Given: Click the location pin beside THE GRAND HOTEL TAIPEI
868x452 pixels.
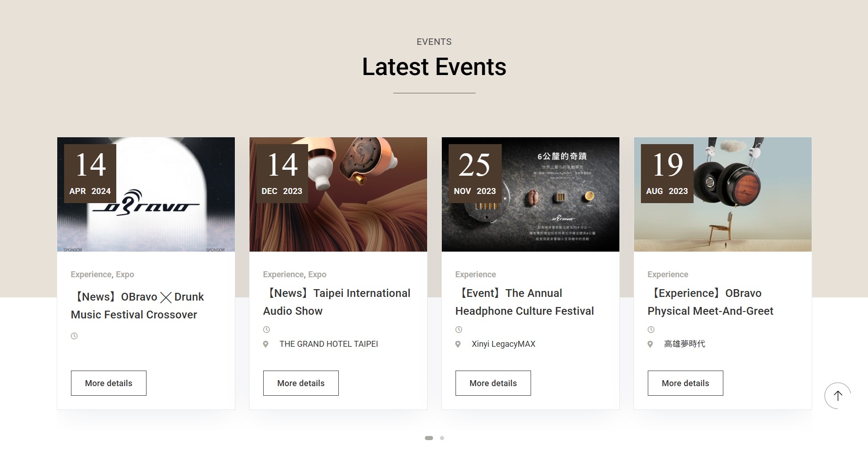Looking at the screenshot, I should (266, 344).
